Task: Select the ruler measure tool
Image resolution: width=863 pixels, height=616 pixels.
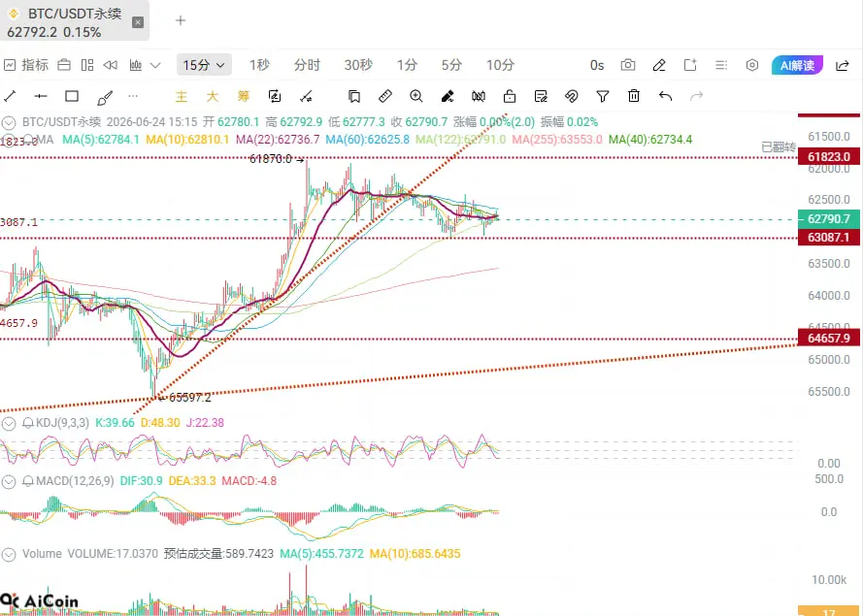Action: (x=385, y=96)
